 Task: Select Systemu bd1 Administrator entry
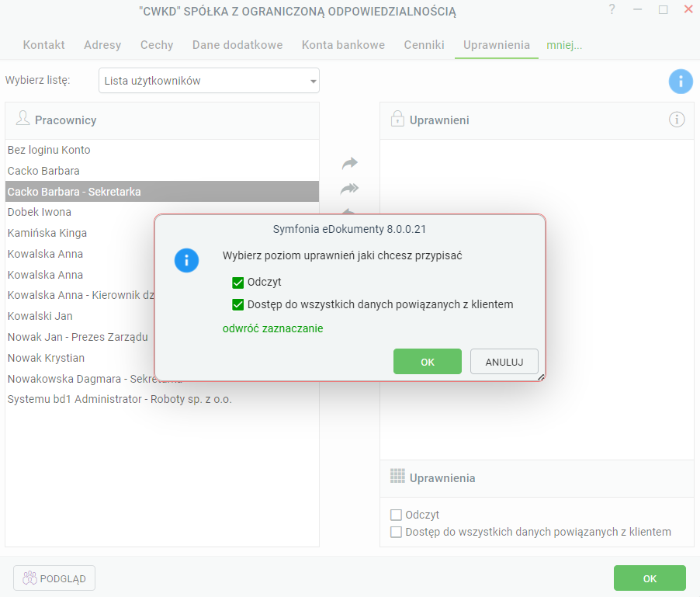point(162,399)
